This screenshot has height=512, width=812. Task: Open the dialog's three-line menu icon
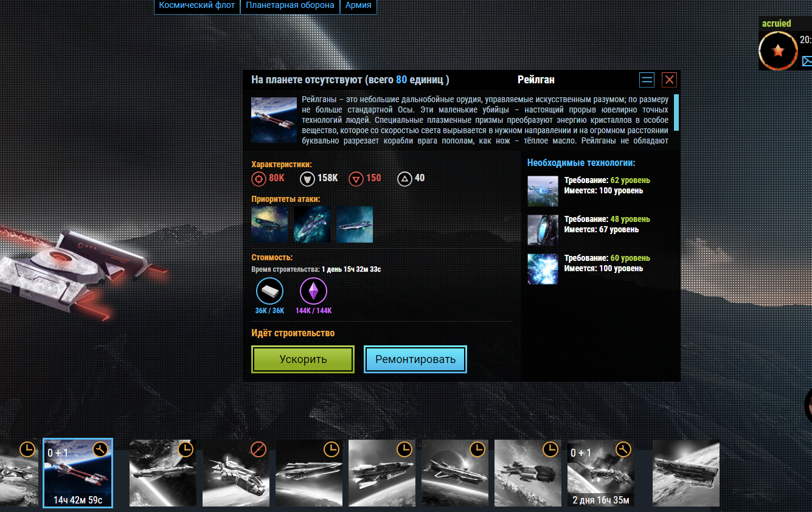pos(647,80)
